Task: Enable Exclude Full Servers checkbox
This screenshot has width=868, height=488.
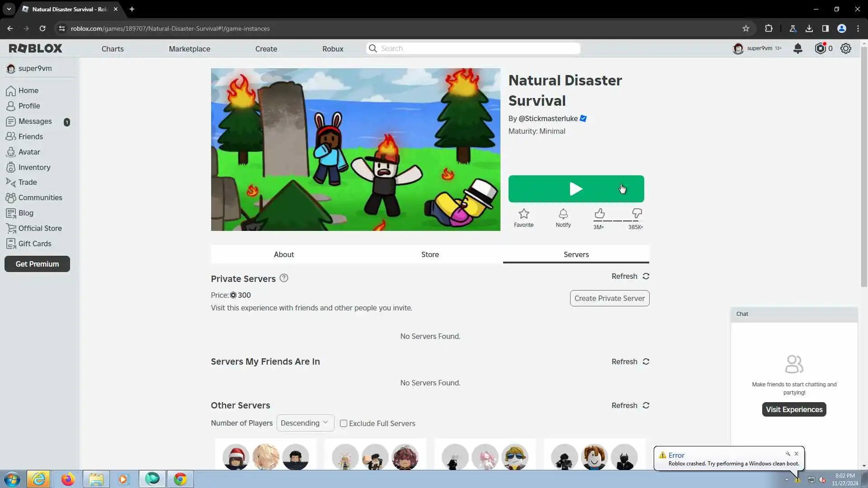Action: pos(344,423)
